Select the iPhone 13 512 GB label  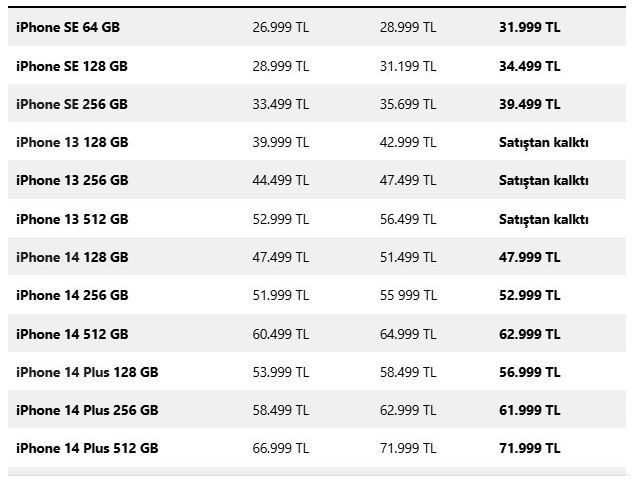[x=72, y=219]
